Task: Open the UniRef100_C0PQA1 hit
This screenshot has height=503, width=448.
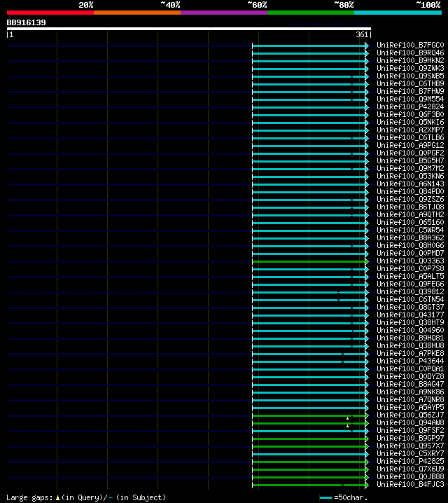Action: 410,368
